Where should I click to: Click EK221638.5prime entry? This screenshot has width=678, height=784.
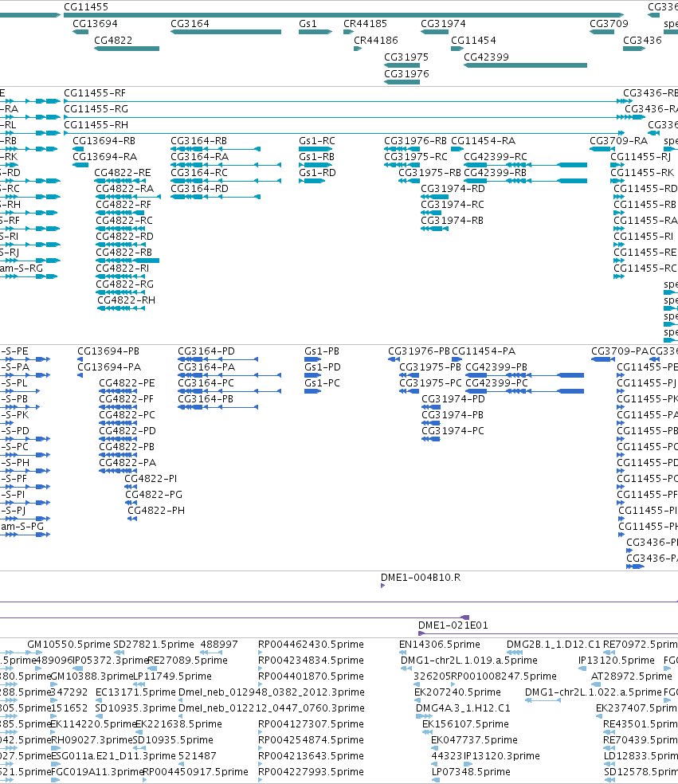coord(178,724)
